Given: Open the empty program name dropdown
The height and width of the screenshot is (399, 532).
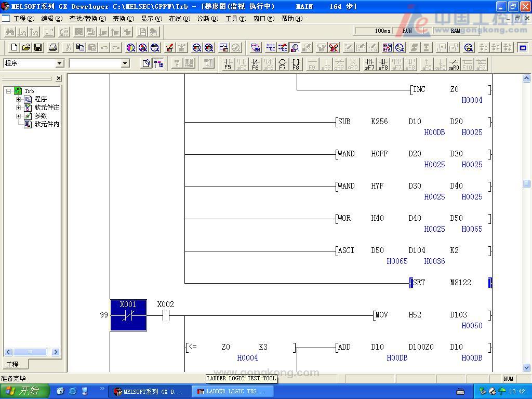Looking at the screenshot, I should pyautogui.click(x=125, y=63).
